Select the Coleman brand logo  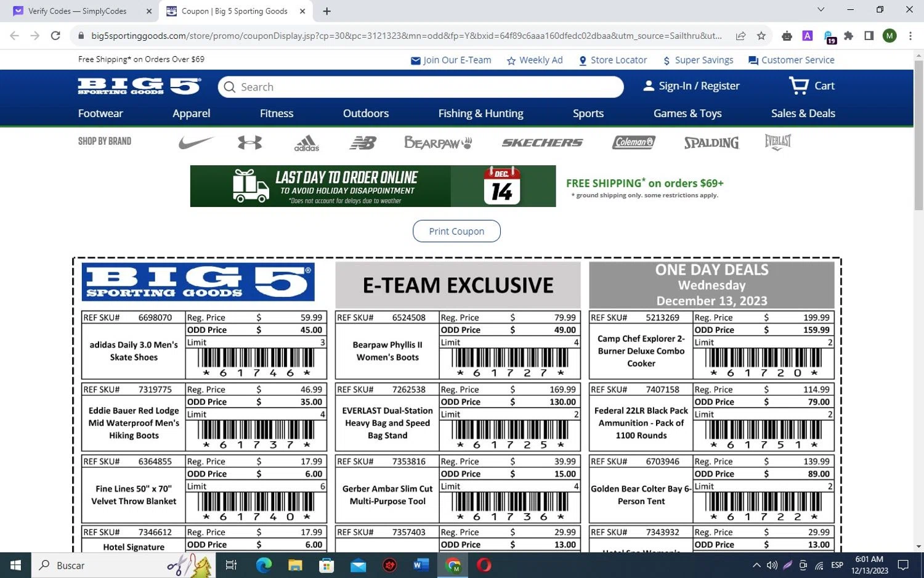(634, 142)
